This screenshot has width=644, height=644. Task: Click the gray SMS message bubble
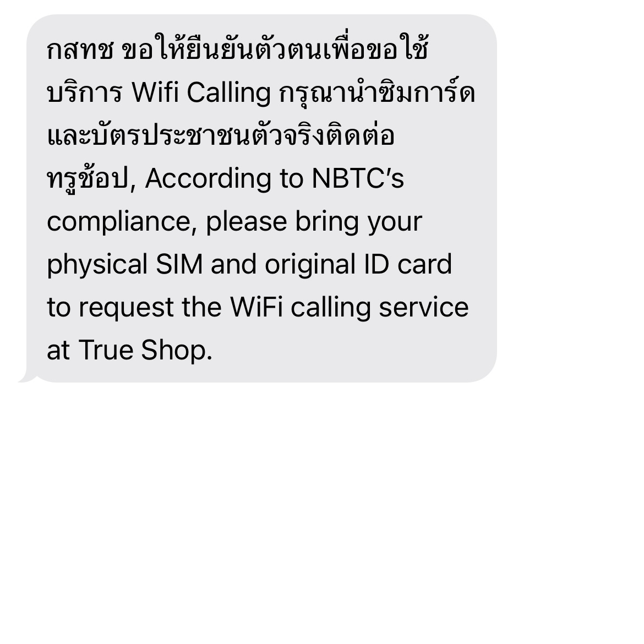(x=261, y=198)
